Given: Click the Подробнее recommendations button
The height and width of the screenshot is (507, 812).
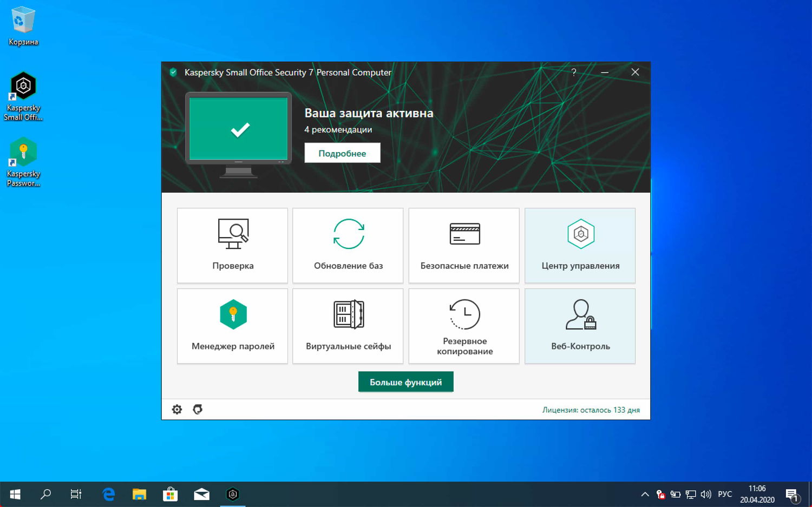Looking at the screenshot, I should tap(342, 153).
